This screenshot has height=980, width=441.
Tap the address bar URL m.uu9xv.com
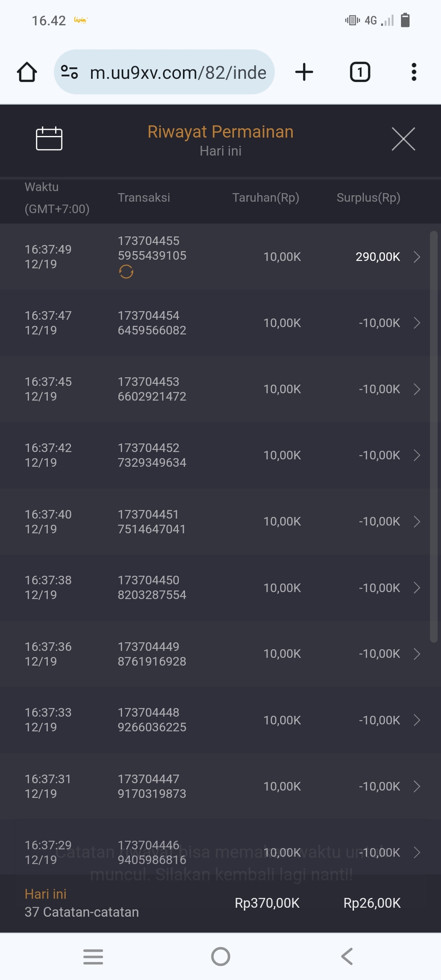pyautogui.click(x=178, y=72)
